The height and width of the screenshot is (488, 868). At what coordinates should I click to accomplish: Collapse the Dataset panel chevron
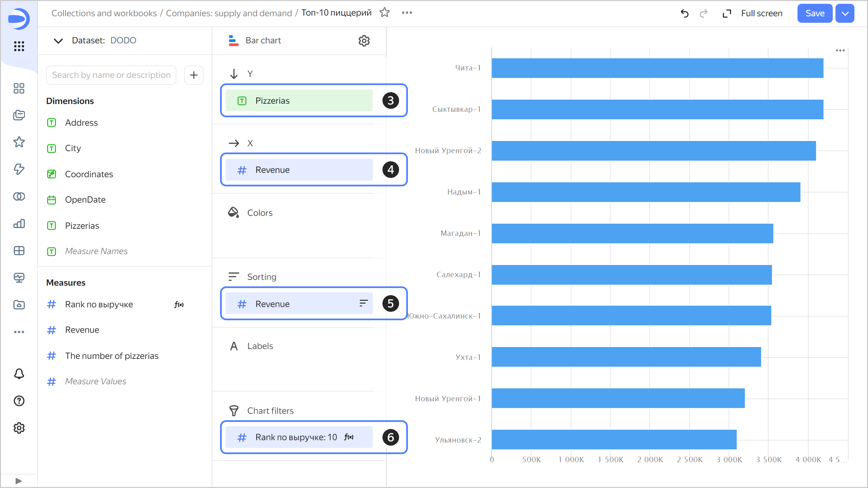(58, 41)
